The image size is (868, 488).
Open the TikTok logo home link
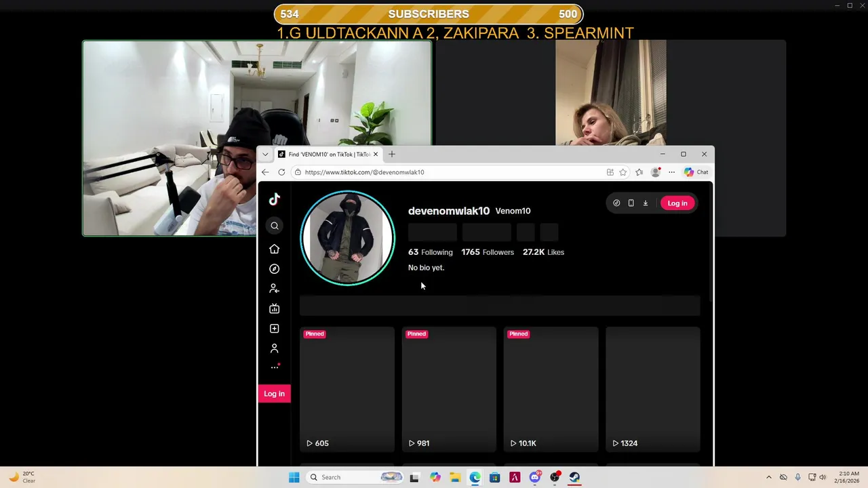click(x=274, y=199)
